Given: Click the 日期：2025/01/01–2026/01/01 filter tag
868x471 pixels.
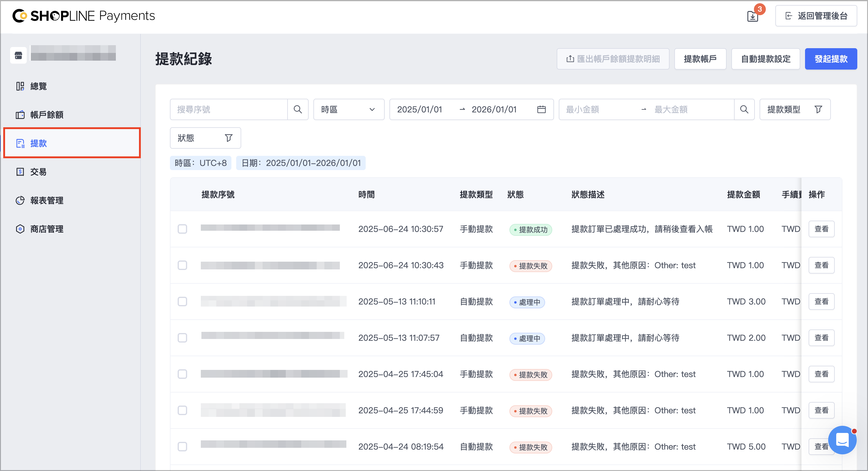Looking at the screenshot, I should 301,163.
